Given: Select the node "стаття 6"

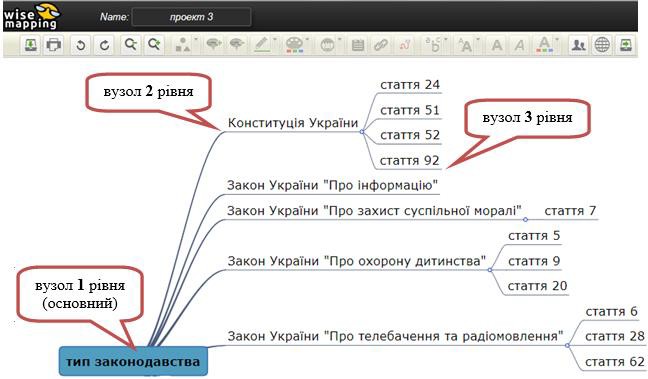Looking at the screenshot, I should pos(612,312).
